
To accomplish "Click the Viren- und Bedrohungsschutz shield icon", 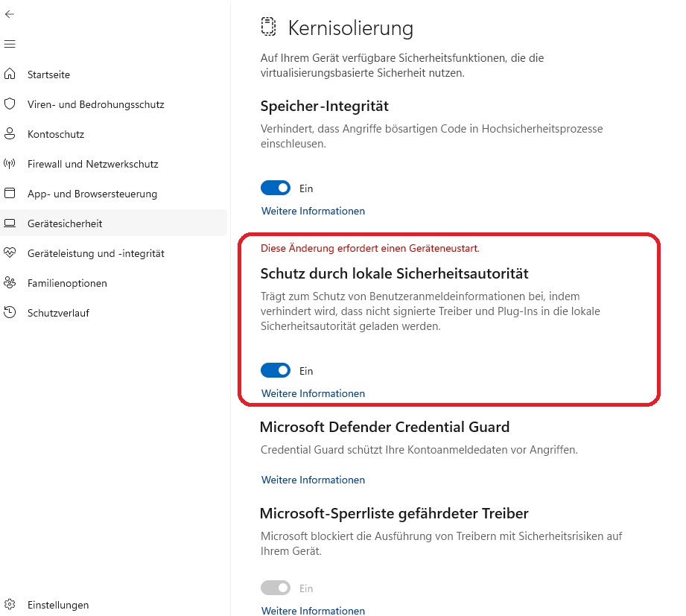I will point(10,104).
